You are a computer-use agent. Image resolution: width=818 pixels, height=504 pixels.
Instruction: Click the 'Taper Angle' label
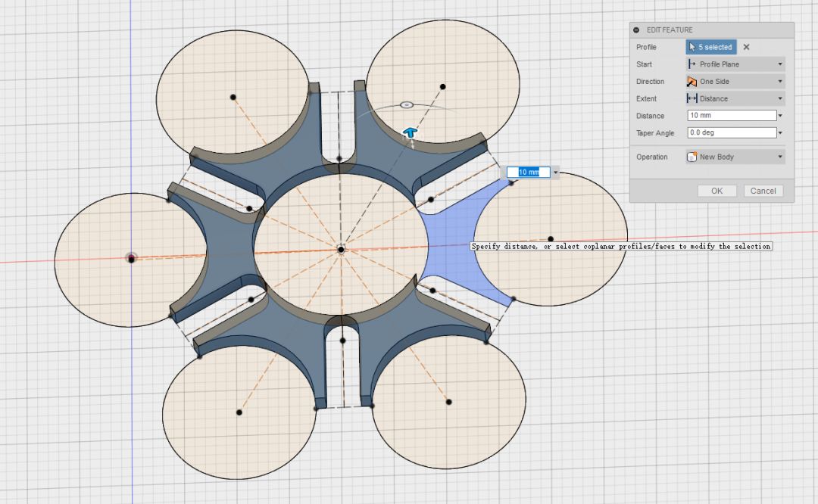tap(654, 133)
